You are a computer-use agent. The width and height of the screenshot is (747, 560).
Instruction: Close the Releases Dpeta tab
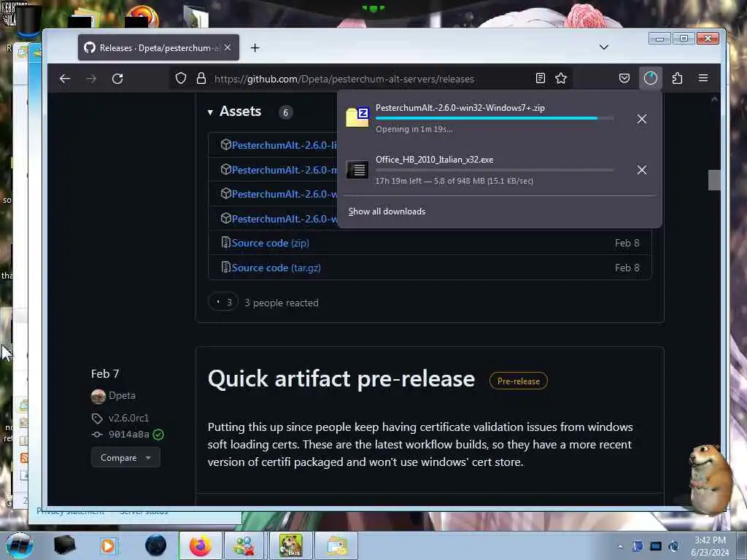pyautogui.click(x=228, y=47)
